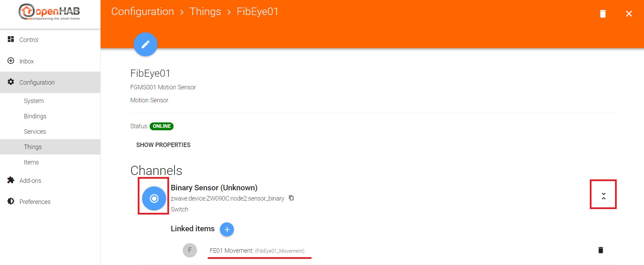Viewport: 644px width, 265px height.
Task: Copy the sensor_binary channel UID to clipboard
Action: pyautogui.click(x=291, y=198)
